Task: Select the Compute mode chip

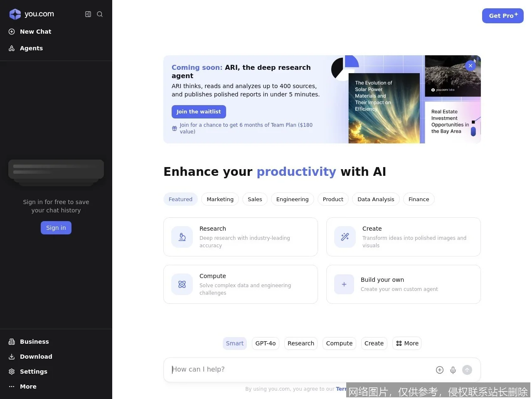Action: click(x=339, y=343)
